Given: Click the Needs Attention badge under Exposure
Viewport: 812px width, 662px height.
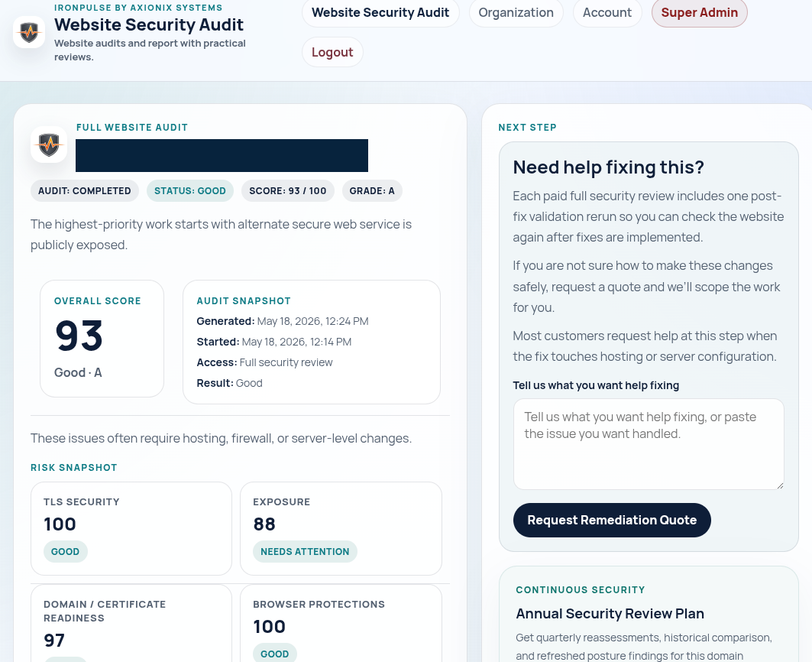Looking at the screenshot, I should click(305, 552).
